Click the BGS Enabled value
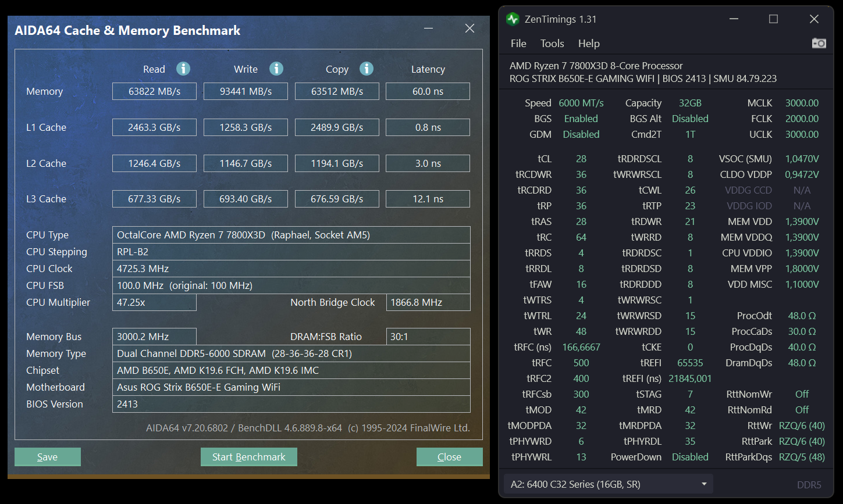The height and width of the screenshot is (504, 843). 581,119
